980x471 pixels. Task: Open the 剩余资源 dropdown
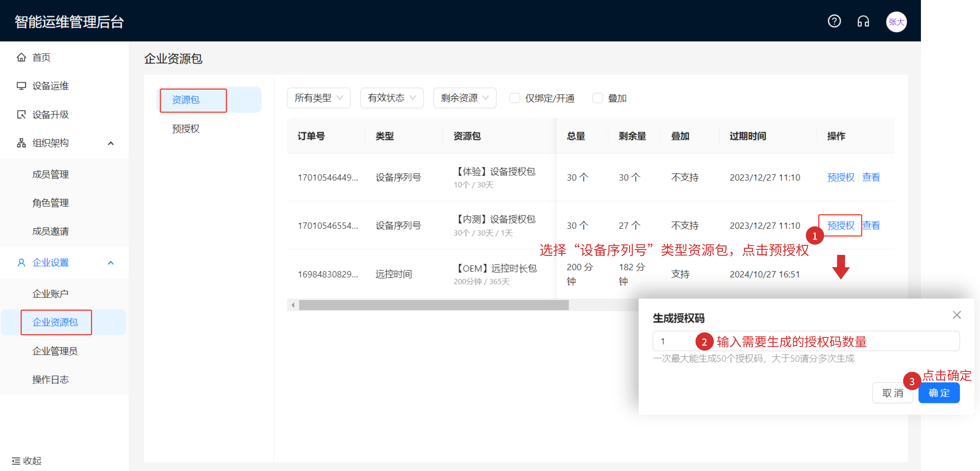tap(465, 98)
